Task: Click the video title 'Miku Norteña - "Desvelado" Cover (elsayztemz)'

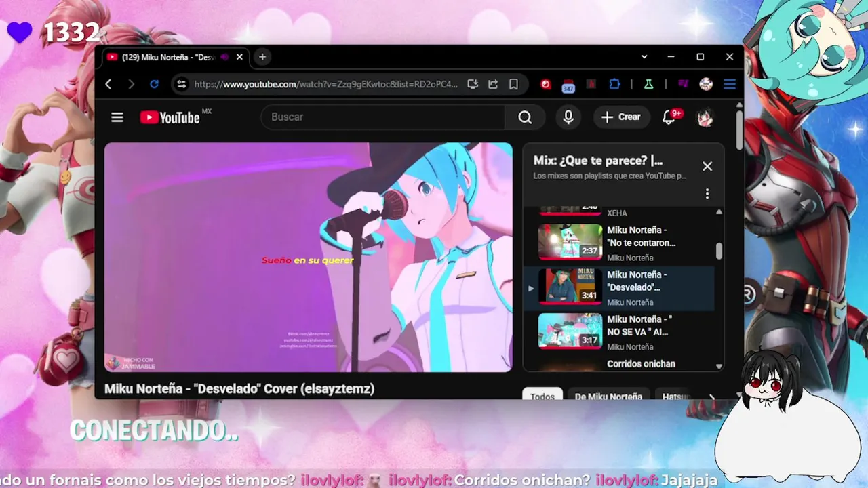Action: [x=239, y=388]
